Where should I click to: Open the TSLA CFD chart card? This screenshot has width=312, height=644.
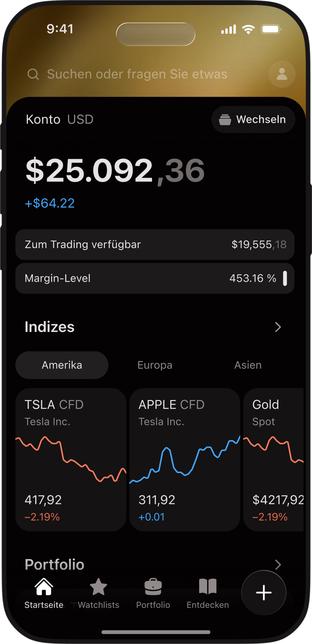point(71,460)
